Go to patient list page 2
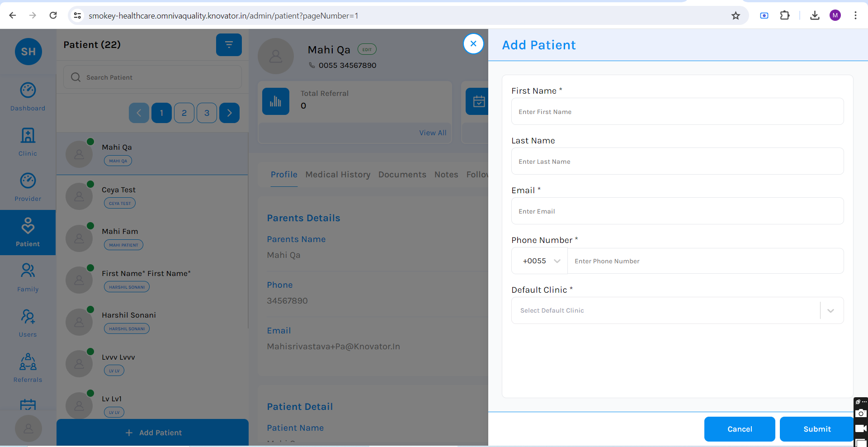Image resolution: width=868 pixels, height=447 pixels. tap(184, 113)
